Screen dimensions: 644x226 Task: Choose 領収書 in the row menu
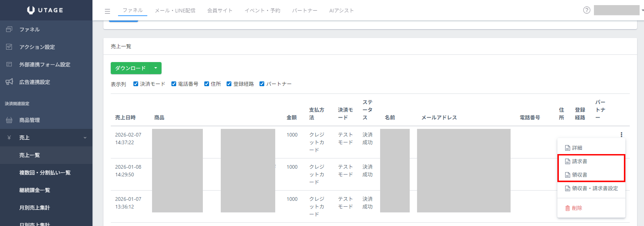point(579,175)
